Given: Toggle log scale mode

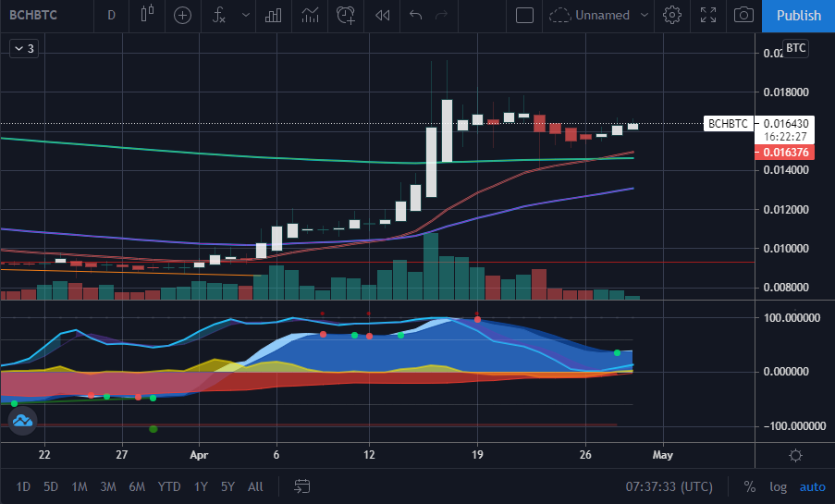Looking at the screenshot, I should click(778, 486).
